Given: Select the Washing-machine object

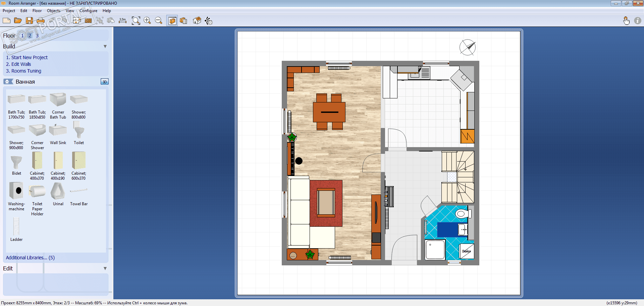Looking at the screenshot, I should [16, 196].
